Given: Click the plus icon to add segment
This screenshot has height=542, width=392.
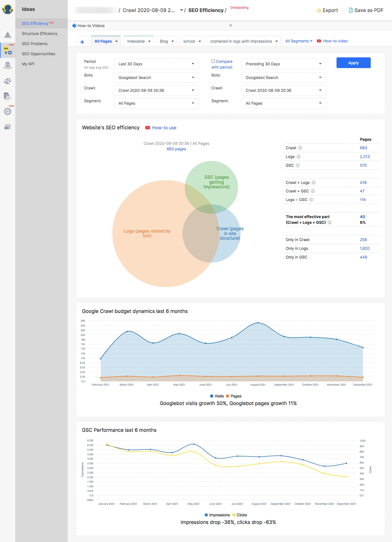Looking at the screenshot, I should tap(82, 42).
